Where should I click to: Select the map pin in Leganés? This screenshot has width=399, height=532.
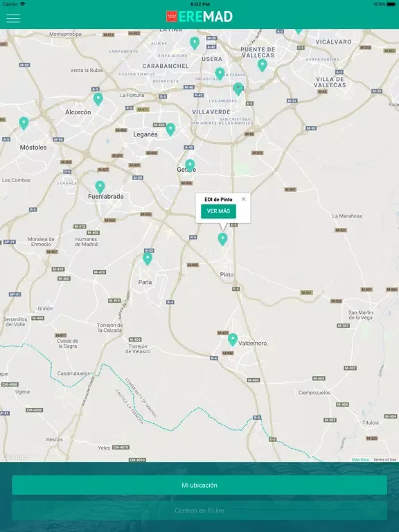170,130
